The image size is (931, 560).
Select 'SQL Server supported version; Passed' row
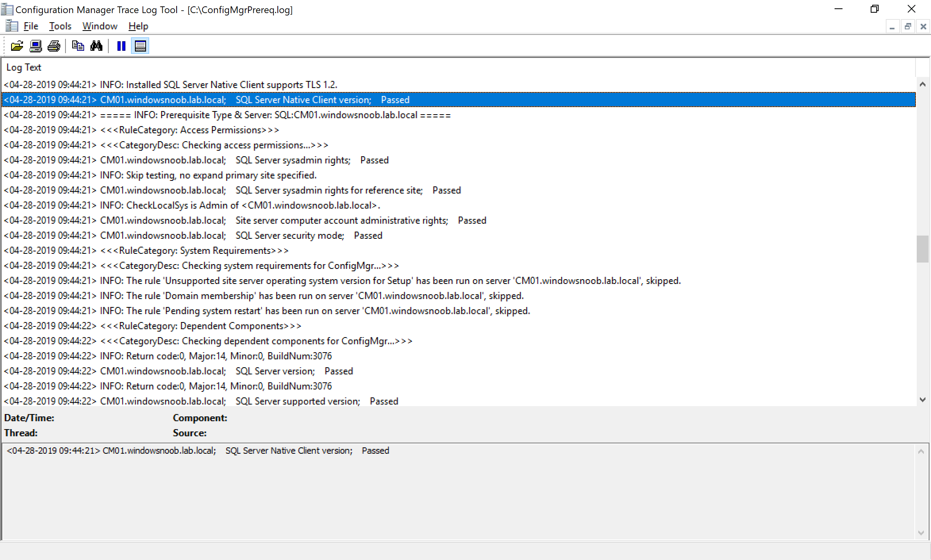pyautogui.click(x=459, y=401)
